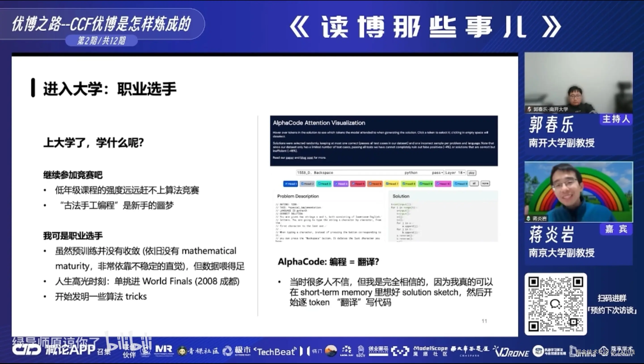This screenshot has height=364, width=644.
Task: Click the TechBeat logo
Action: pyautogui.click(x=275, y=351)
